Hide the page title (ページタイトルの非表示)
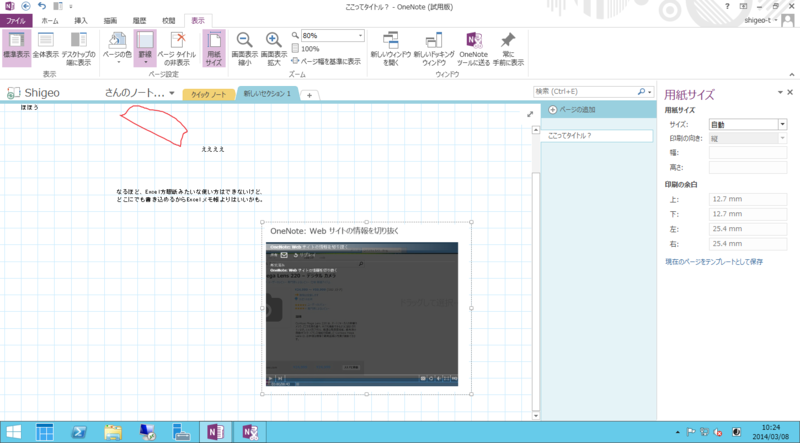 tap(177, 48)
